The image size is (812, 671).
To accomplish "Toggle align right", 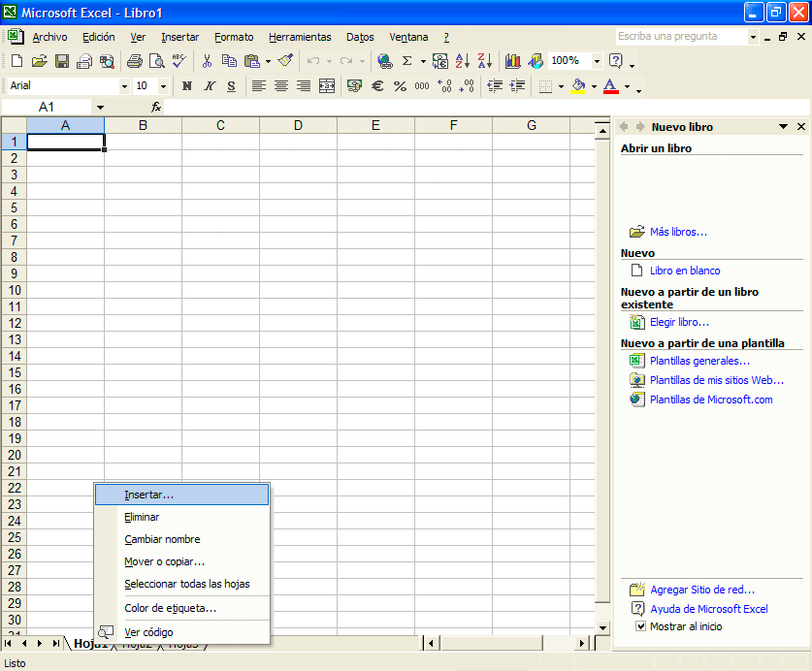I will [304, 86].
